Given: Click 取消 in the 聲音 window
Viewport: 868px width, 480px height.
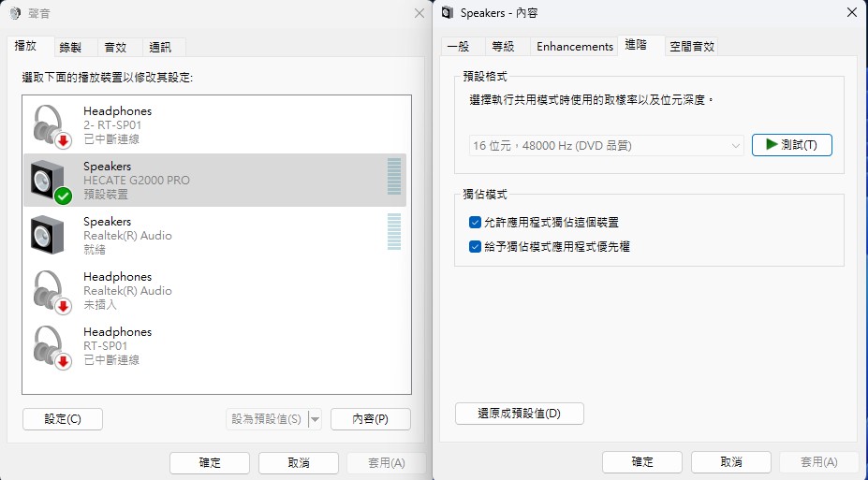Looking at the screenshot, I should click(299, 463).
